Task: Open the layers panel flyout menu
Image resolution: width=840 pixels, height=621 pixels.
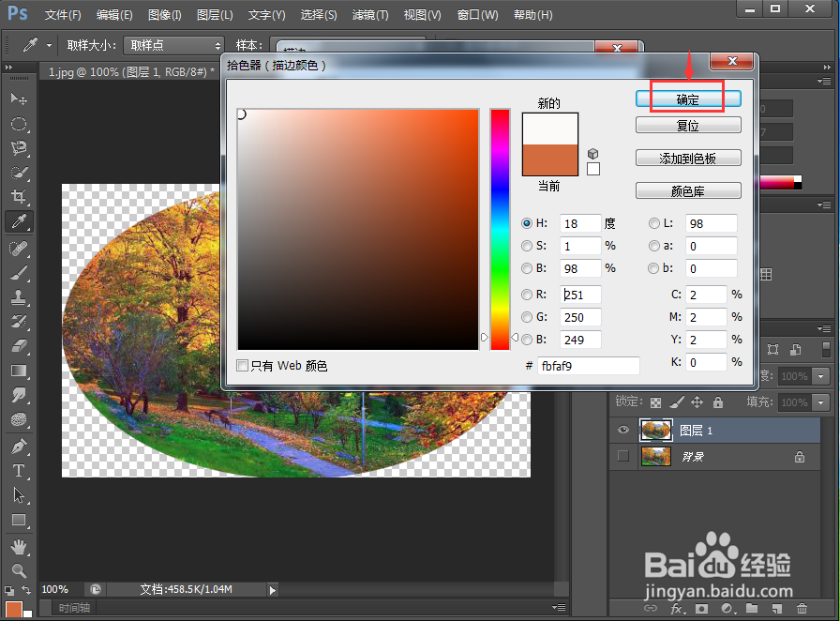Action: (824, 328)
